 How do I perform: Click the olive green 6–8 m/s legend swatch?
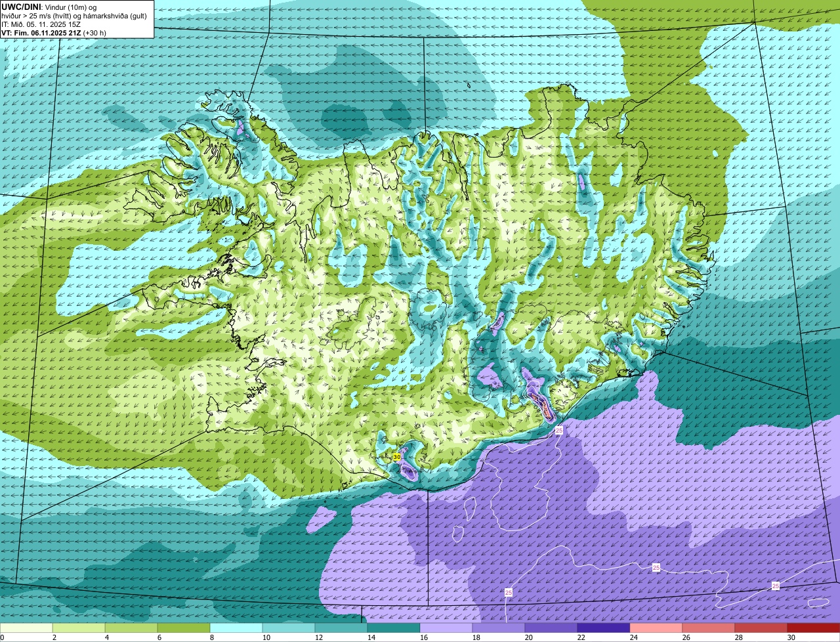click(x=184, y=628)
